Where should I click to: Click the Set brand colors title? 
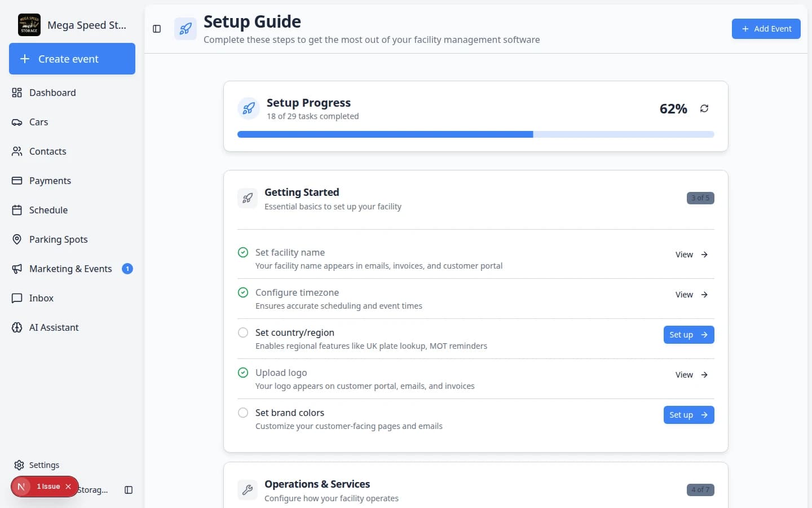point(290,413)
